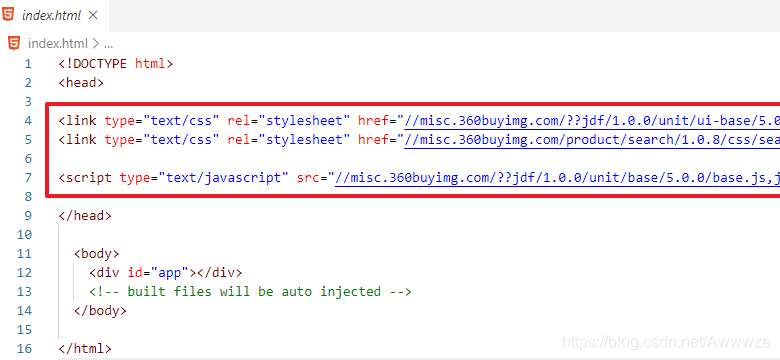Open the product/search css href link
The width and height of the screenshot is (780, 360).
click(x=592, y=140)
